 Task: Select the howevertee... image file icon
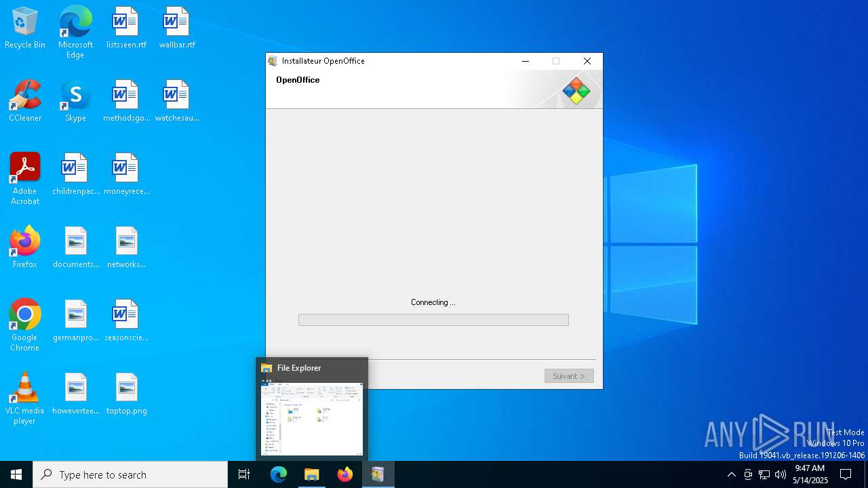75,394
